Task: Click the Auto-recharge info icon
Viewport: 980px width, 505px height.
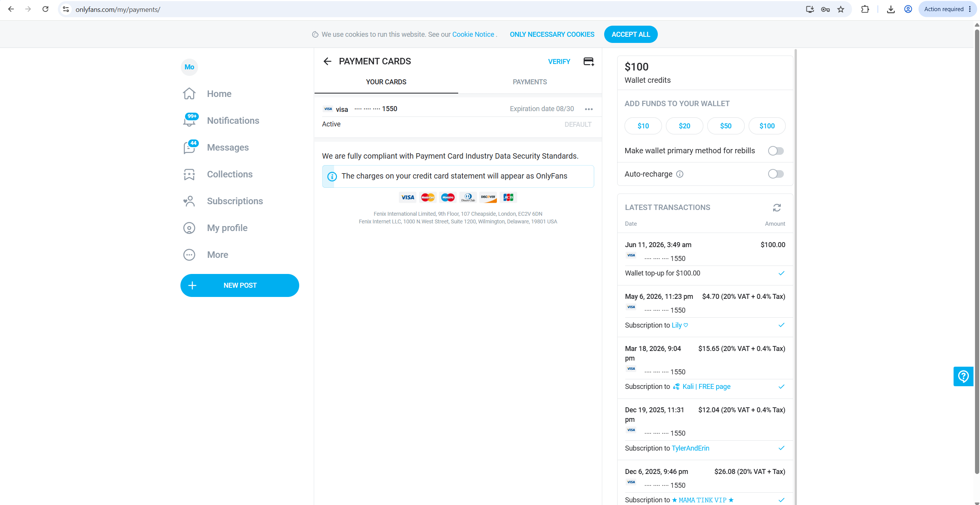Action: (680, 174)
